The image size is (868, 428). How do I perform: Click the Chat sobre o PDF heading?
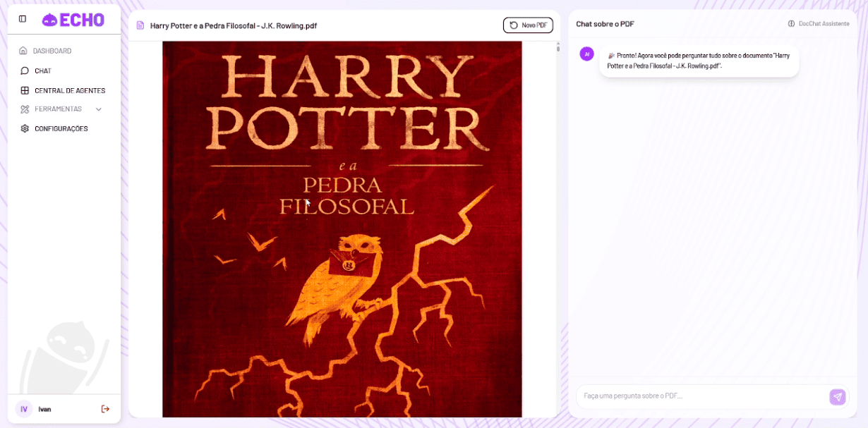pyautogui.click(x=605, y=24)
